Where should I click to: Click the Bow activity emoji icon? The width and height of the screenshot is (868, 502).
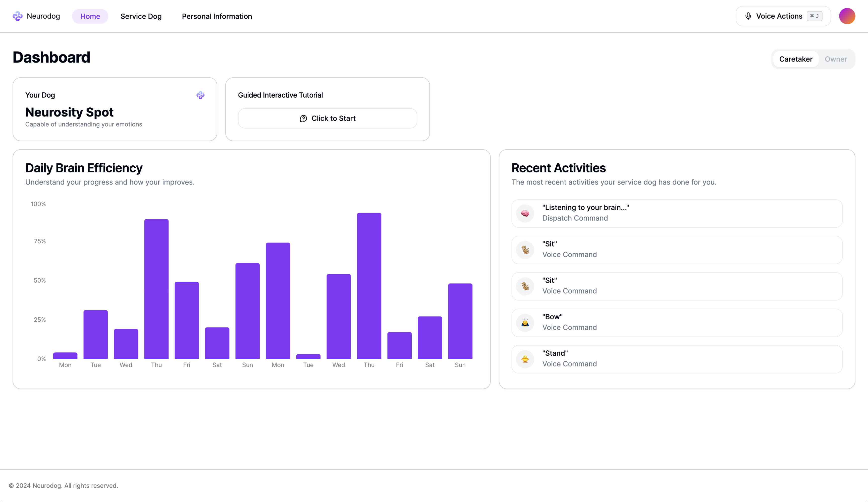pyautogui.click(x=525, y=323)
